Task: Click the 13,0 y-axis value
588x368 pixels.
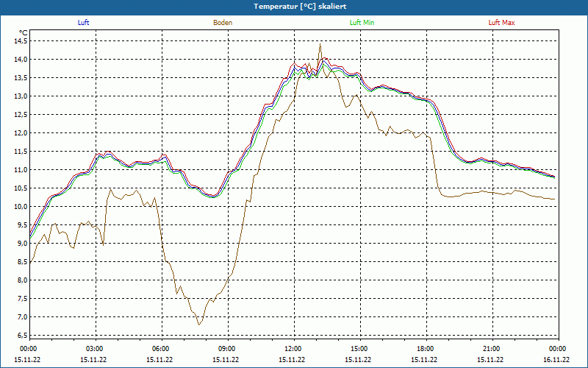Action: pyautogui.click(x=21, y=96)
